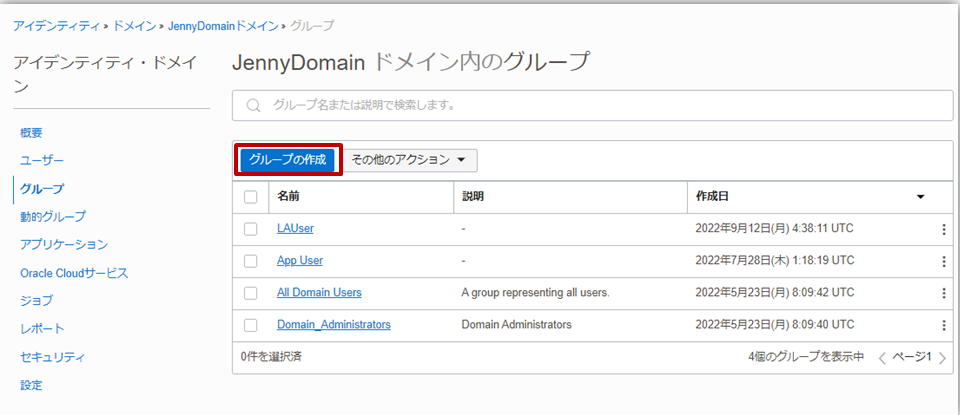The image size is (960, 415).
Task: Tick the LAUser group checkbox
Action: pos(251,229)
